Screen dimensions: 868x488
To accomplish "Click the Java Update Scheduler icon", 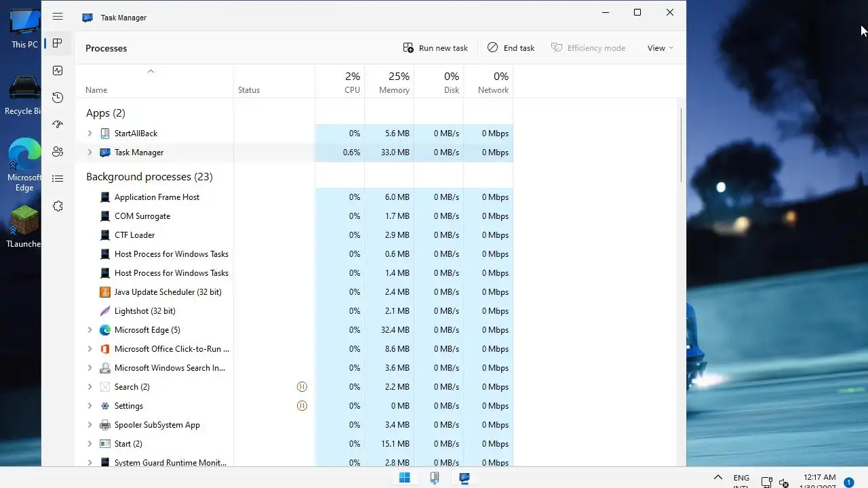I will pyautogui.click(x=105, y=292).
